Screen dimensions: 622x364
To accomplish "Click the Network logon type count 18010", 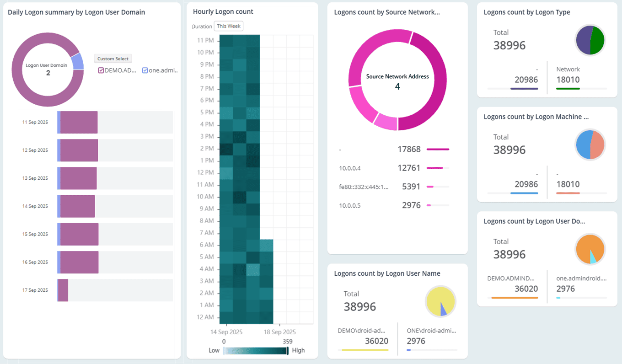I will tap(568, 80).
